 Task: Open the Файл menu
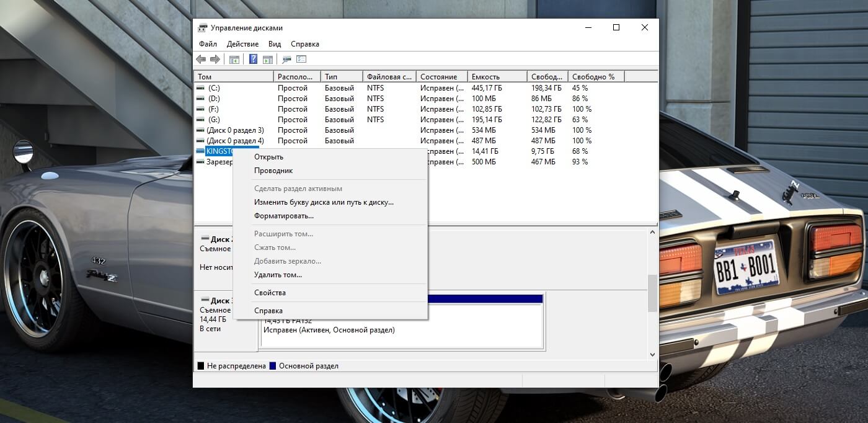208,44
